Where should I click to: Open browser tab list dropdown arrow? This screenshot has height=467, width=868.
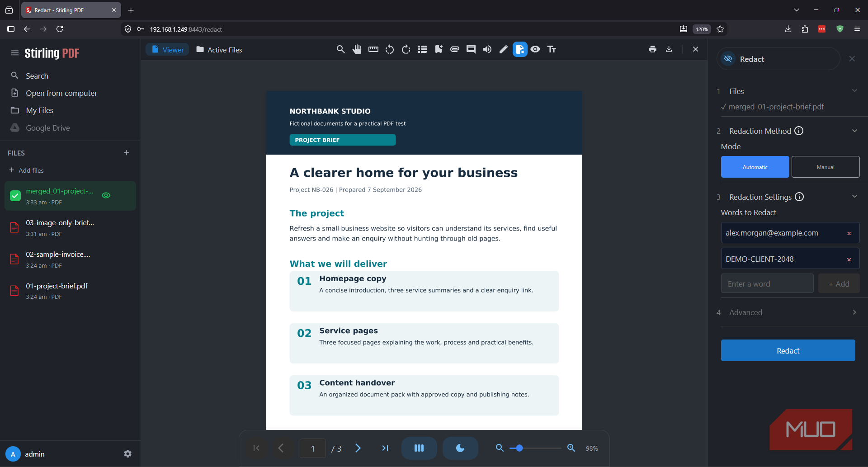pos(797,10)
